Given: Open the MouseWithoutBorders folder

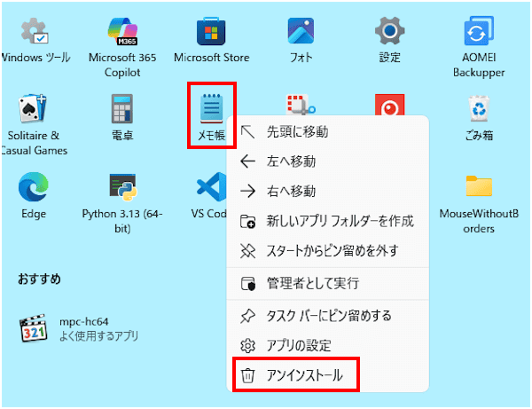Looking at the screenshot, I should [x=479, y=186].
